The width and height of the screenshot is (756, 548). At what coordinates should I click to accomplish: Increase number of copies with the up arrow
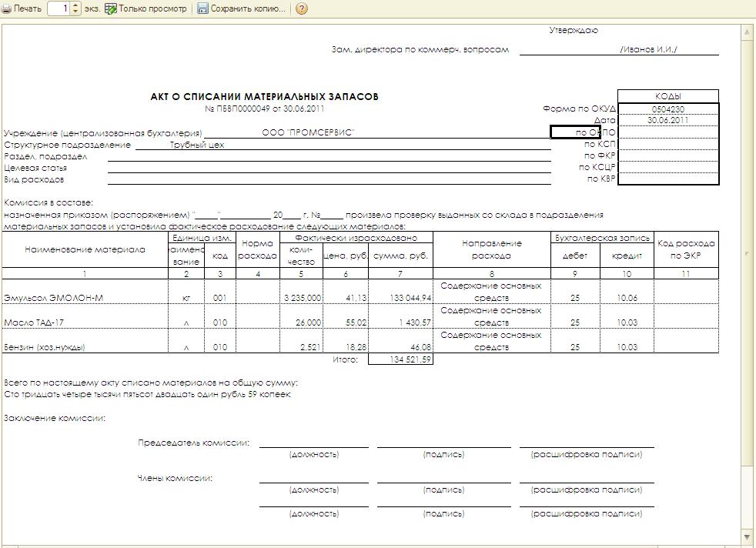coord(75,6)
